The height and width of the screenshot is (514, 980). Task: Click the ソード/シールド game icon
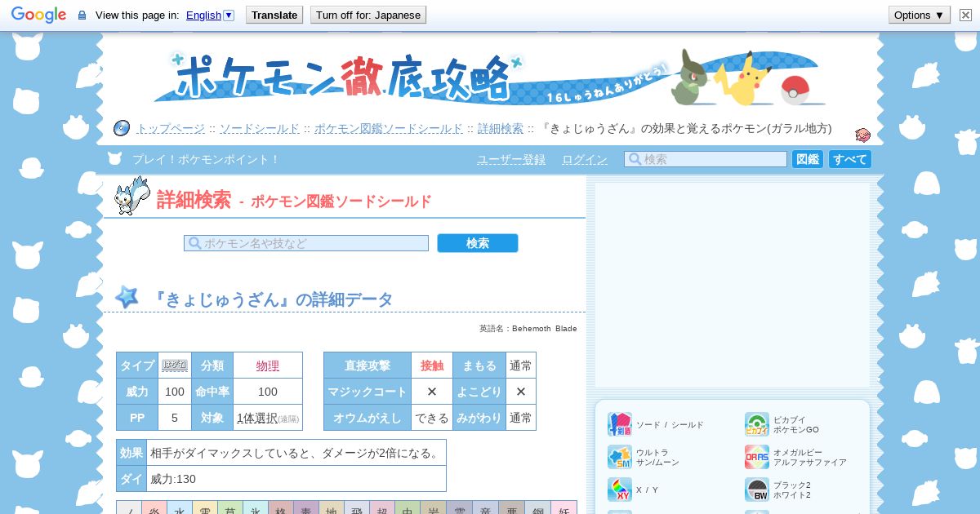pyautogui.click(x=620, y=424)
